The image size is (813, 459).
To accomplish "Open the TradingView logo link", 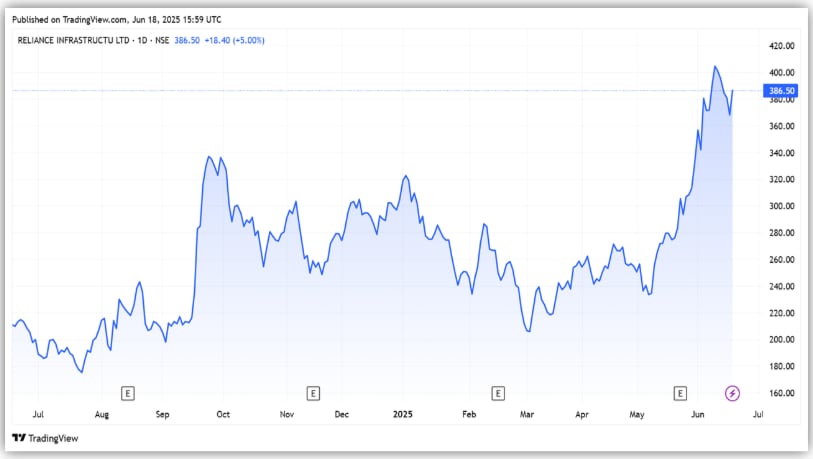I will [x=45, y=438].
